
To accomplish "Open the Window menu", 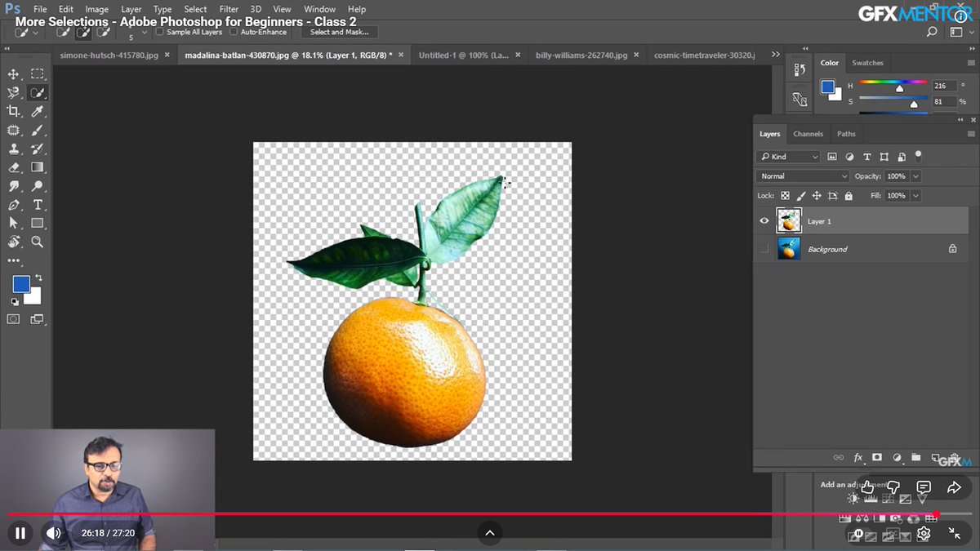I will pyautogui.click(x=319, y=9).
